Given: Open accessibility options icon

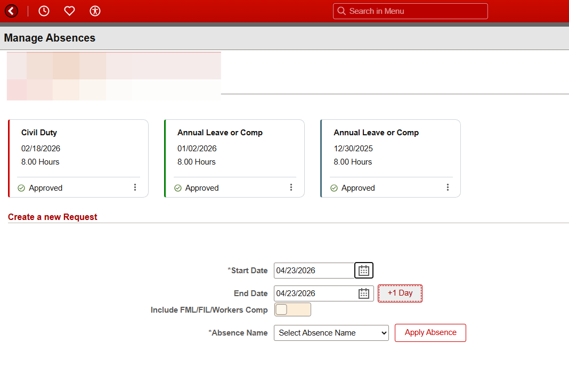Looking at the screenshot, I should point(95,11).
